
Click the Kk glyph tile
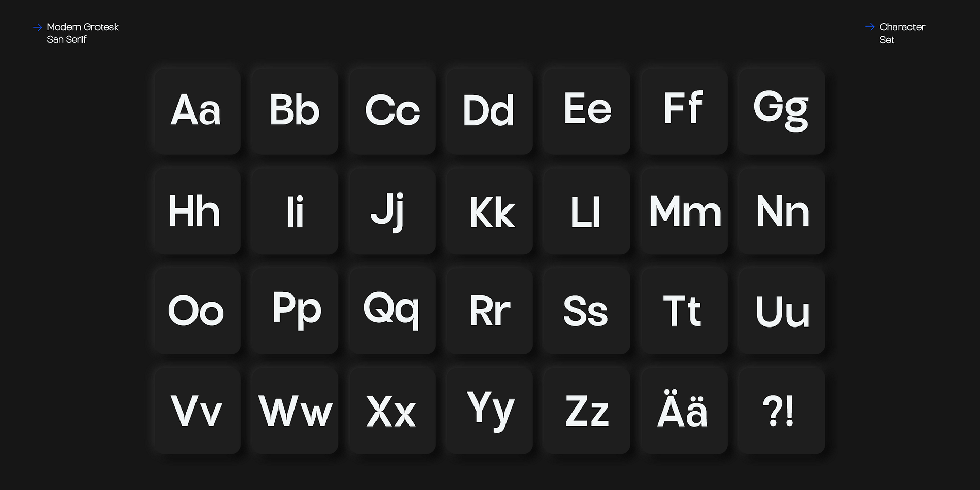tap(489, 211)
